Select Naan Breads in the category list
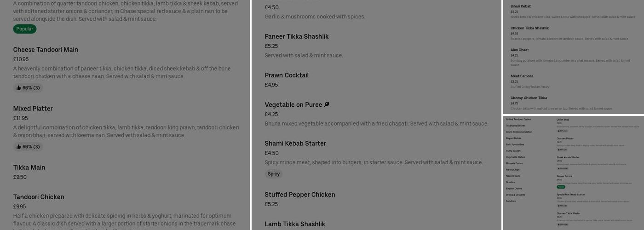 click(x=513, y=176)
